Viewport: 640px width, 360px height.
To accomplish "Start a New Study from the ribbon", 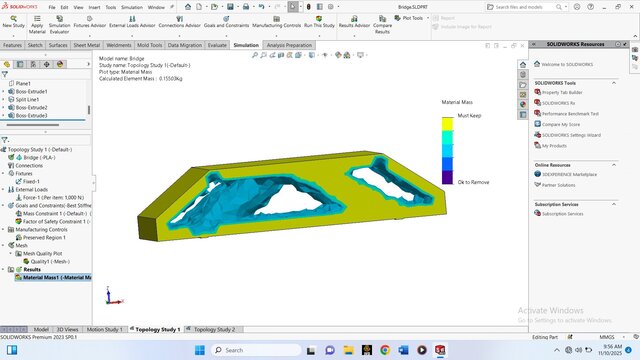I will tap(13, 22).
